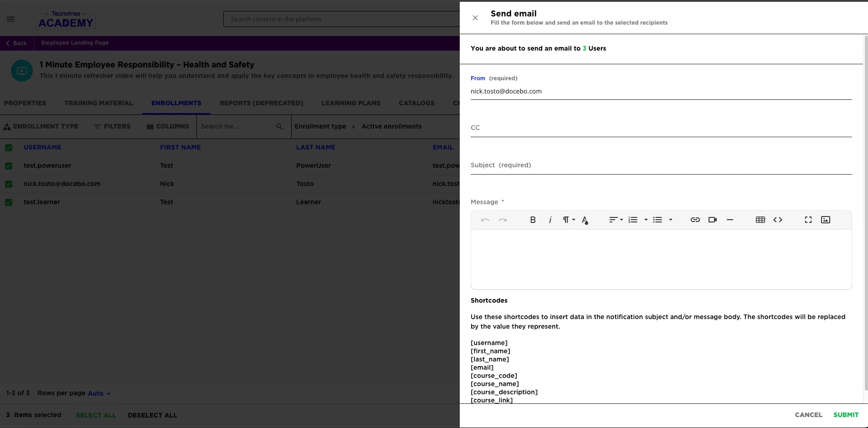Expand editor to fullscreen

point(808,220)
